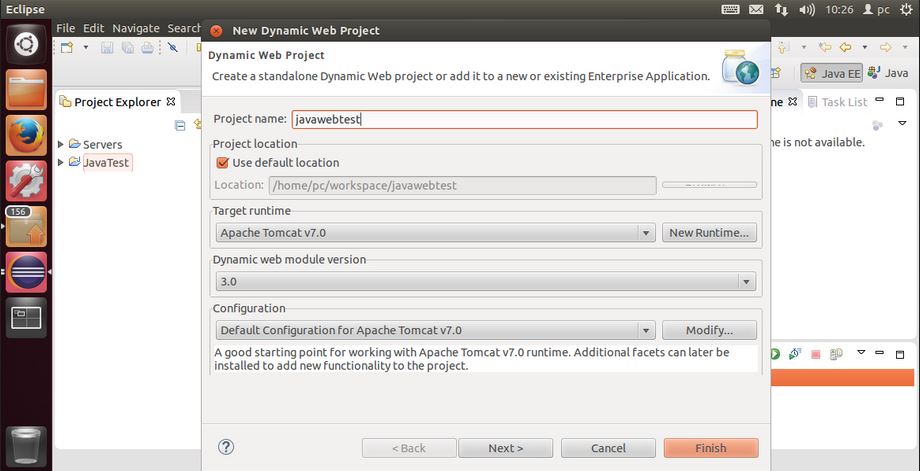The image size is (920, 471).
Task: Open the Navigate menu
Action: [x=136, y=28]
